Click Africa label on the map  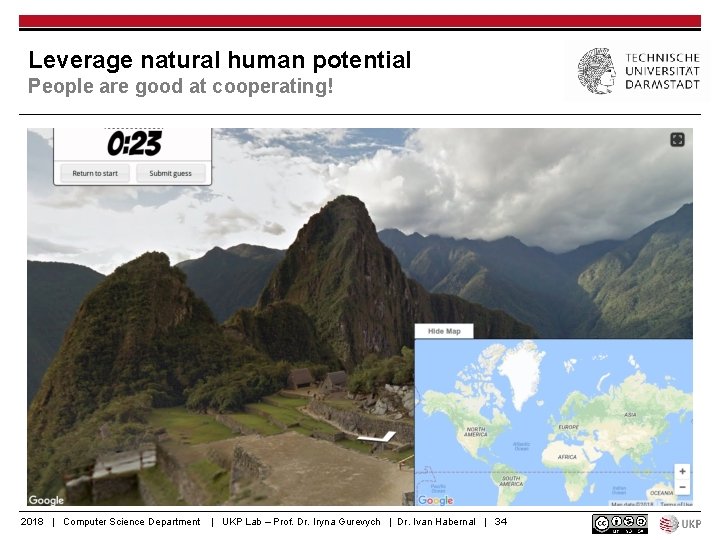point(567,457)
